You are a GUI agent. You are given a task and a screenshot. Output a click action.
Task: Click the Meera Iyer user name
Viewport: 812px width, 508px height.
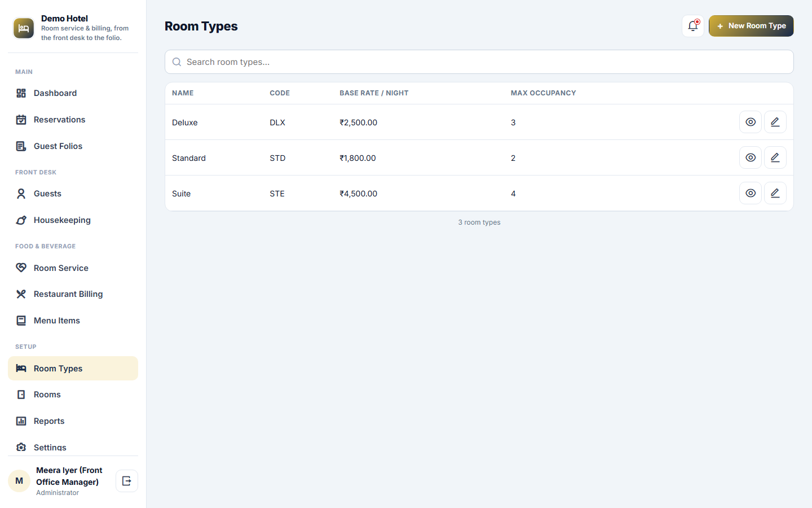tap(69, 476)
